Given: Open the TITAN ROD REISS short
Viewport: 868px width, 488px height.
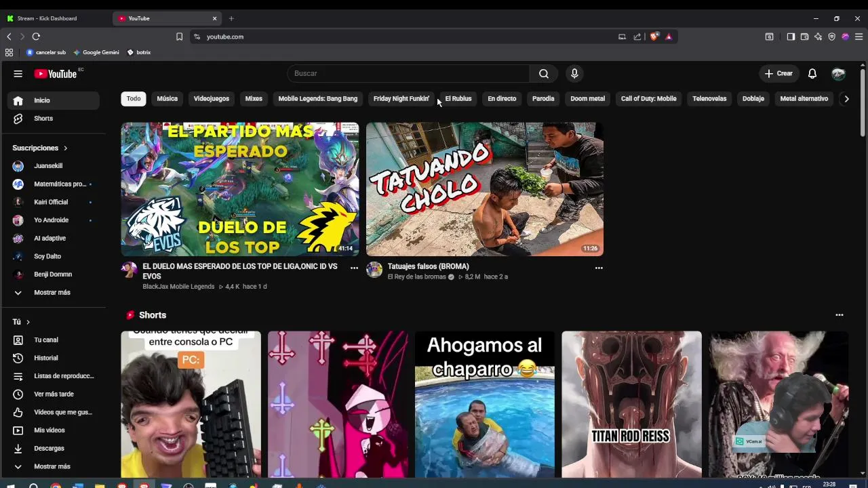Looking at the screenshot, I should pyautogui.click(x=631, y=405).
